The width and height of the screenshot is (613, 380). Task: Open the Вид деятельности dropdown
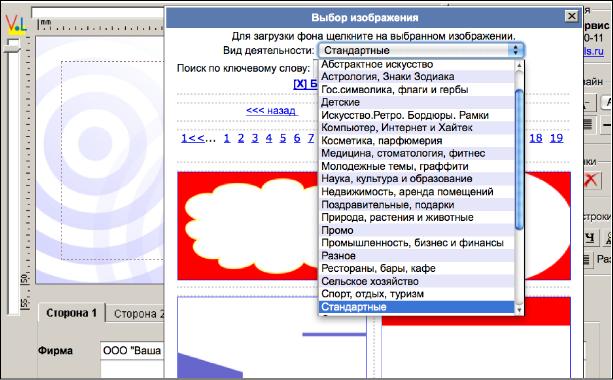point(421,50)
